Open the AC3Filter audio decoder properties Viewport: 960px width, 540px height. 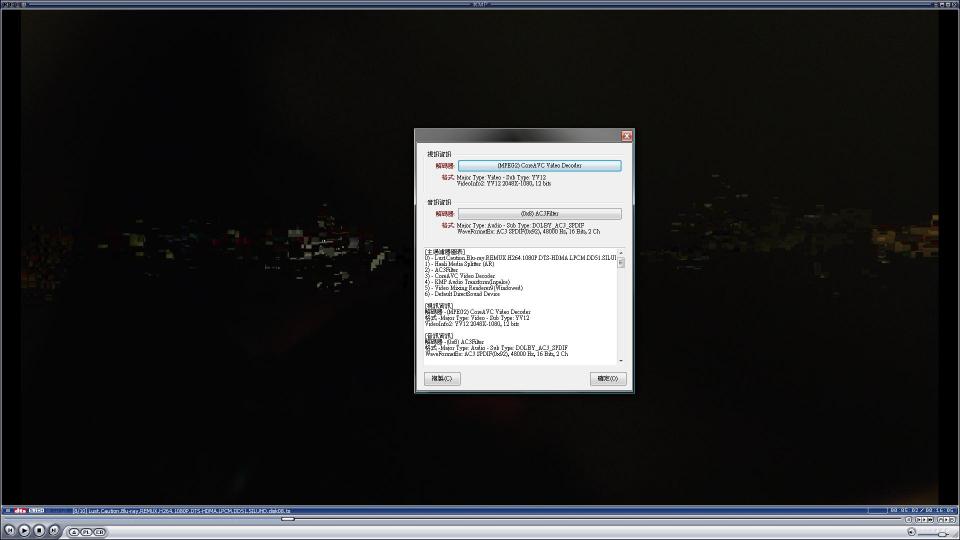pos(539,214)
